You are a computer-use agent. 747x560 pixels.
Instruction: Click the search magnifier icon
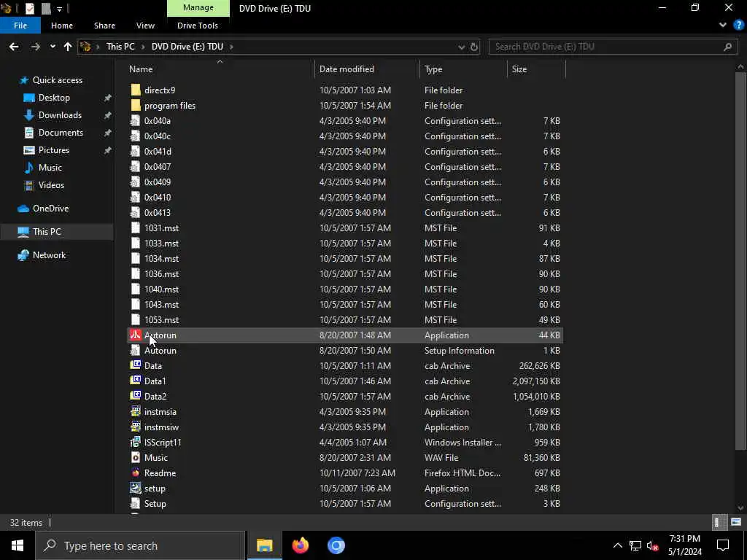pyautogui.click(x=727, y=47)
